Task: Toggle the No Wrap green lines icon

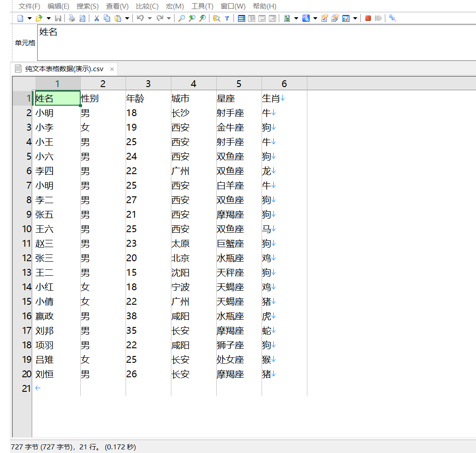Action: pos(241,18)
